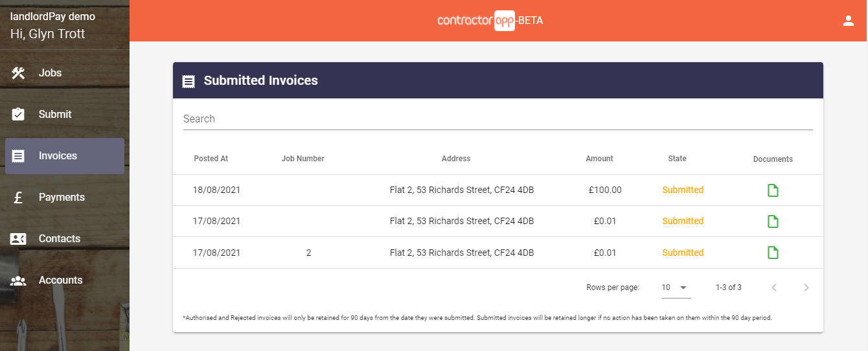Open document for the £100.00 invoice
This screenshot has width=868, height=351.
click(x=773, y=190)
